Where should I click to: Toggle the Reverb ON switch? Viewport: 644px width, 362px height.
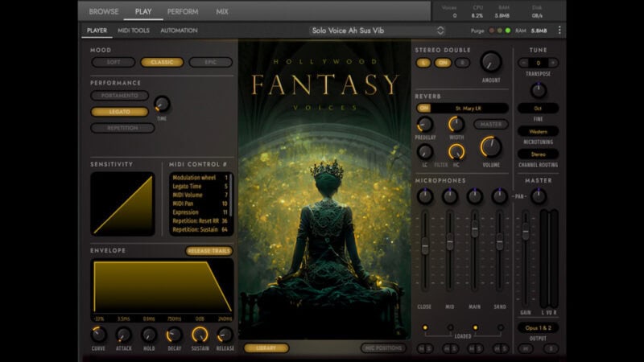click(423, 108)
